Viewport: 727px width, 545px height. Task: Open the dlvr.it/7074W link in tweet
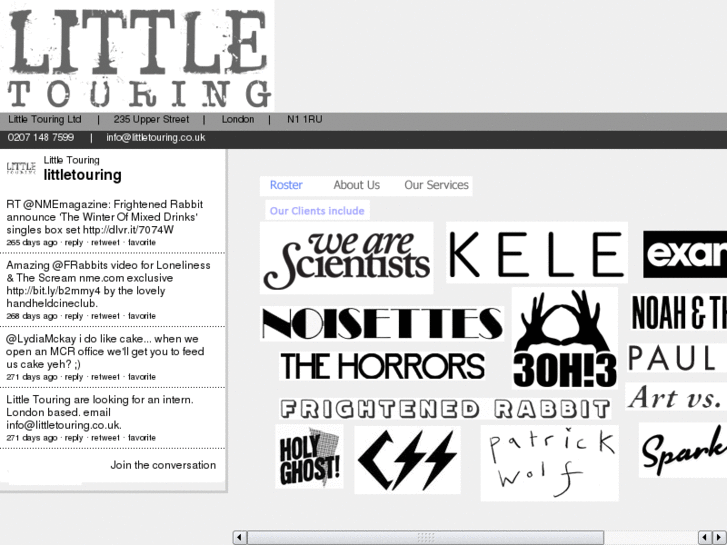pos(128,230)
